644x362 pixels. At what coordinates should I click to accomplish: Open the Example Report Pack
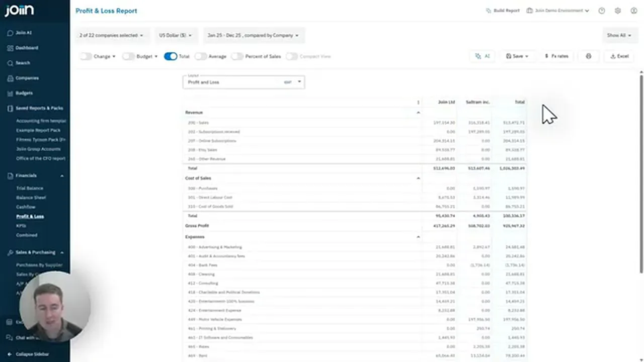click(x=38, y=130)
